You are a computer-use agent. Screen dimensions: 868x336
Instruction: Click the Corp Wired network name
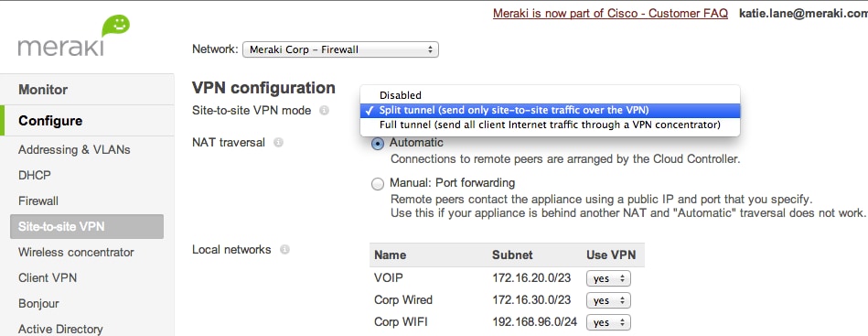pos(403,300)
